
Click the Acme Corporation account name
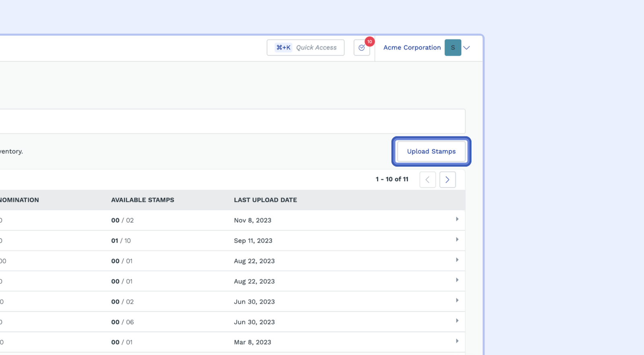(412, 47)
